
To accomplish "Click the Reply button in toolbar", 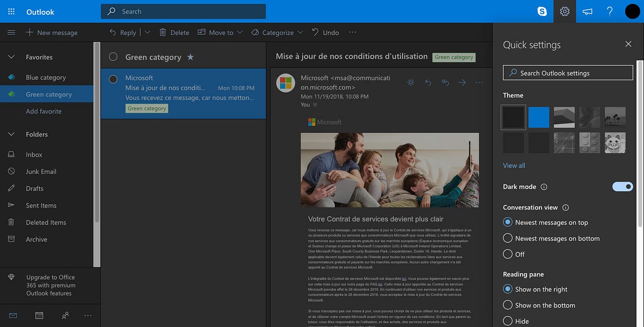I will (122, 32).
